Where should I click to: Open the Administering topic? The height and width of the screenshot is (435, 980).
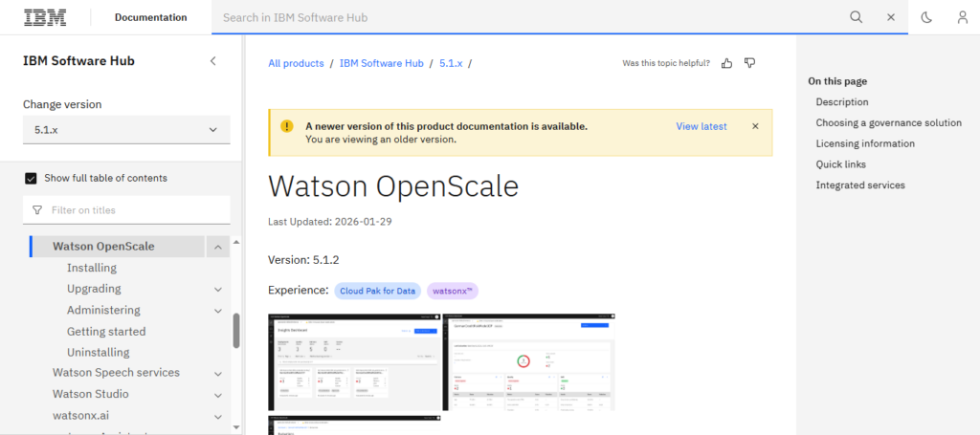pos(103,310)
